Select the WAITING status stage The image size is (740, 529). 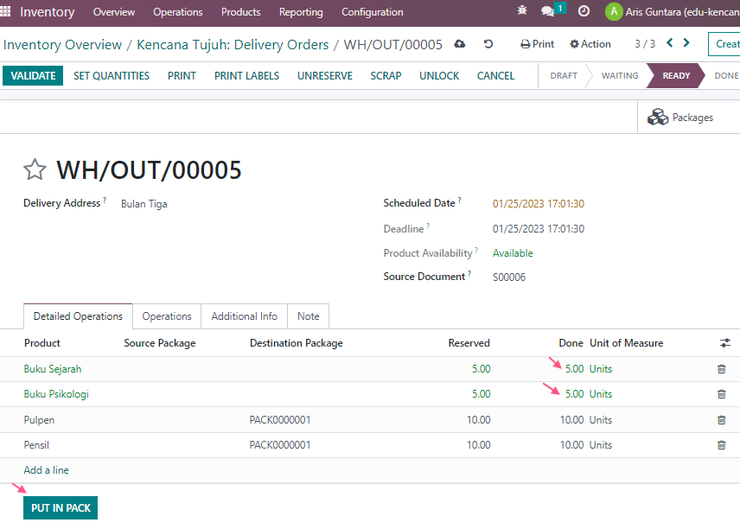[x=620, y=76]
